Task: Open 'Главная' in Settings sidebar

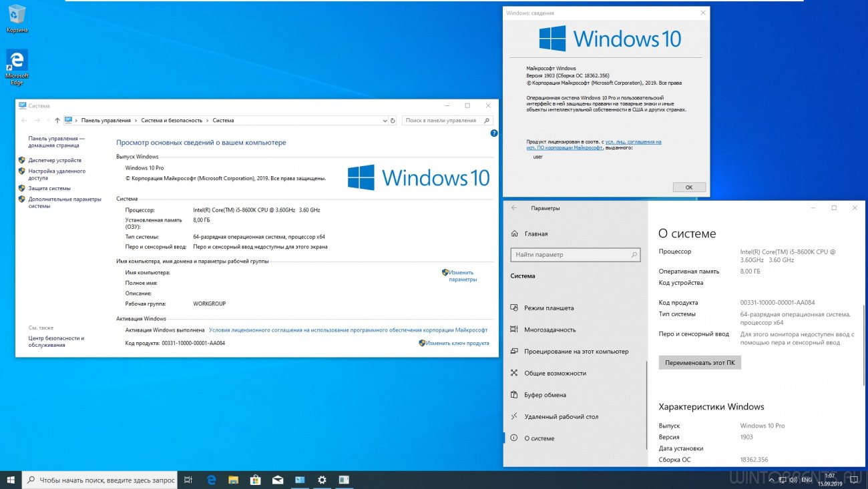Action: point(535,233)
